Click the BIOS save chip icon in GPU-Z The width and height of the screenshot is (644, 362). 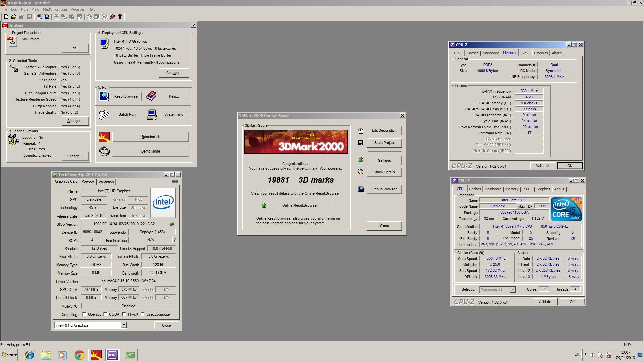coord(172,224)
